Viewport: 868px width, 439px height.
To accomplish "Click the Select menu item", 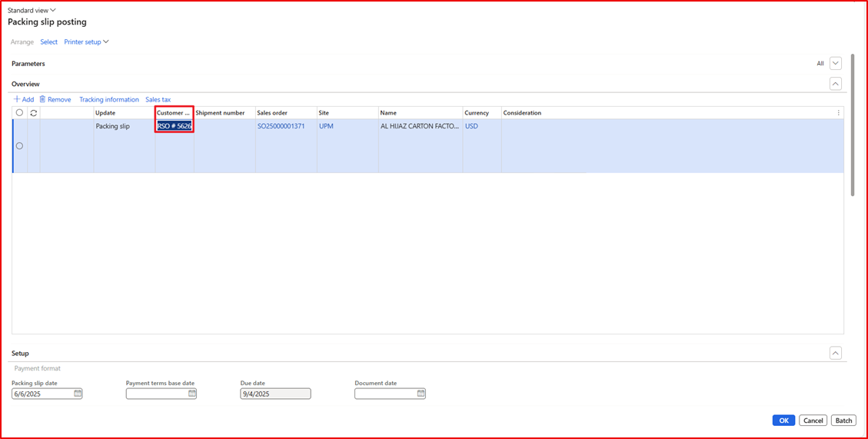I will coord(48,42).
